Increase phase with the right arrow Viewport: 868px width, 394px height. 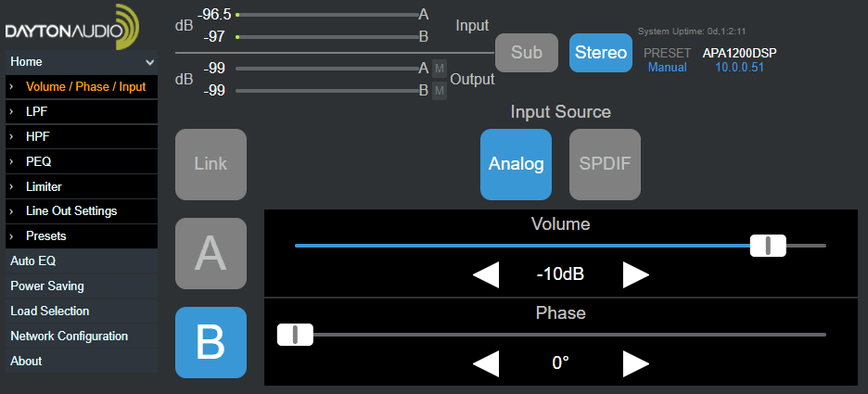point(635,363)
